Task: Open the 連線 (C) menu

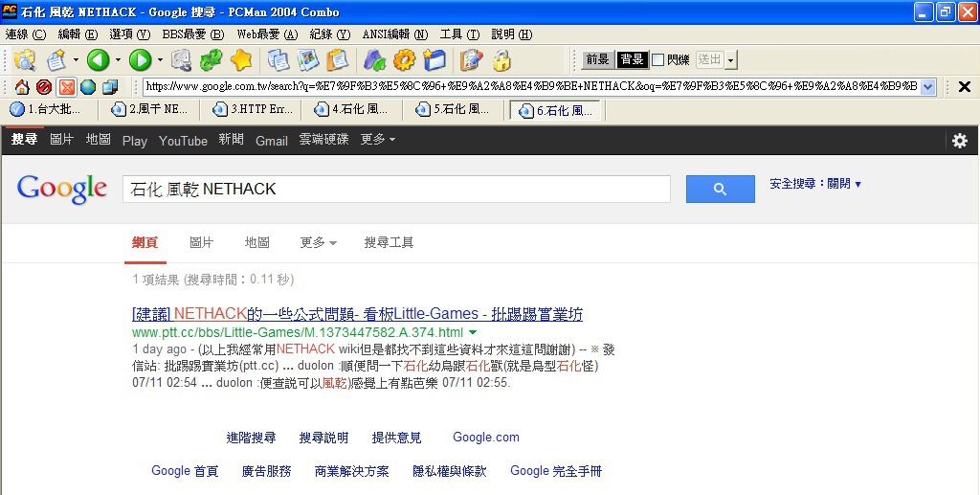Action: [x=26, y=34]
